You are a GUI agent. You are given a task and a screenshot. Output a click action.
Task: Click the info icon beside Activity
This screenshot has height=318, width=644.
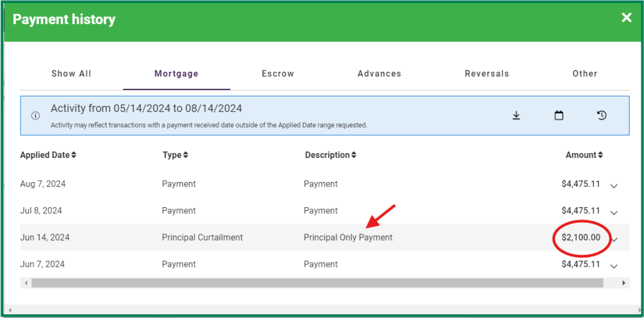(x=36, y=116)
